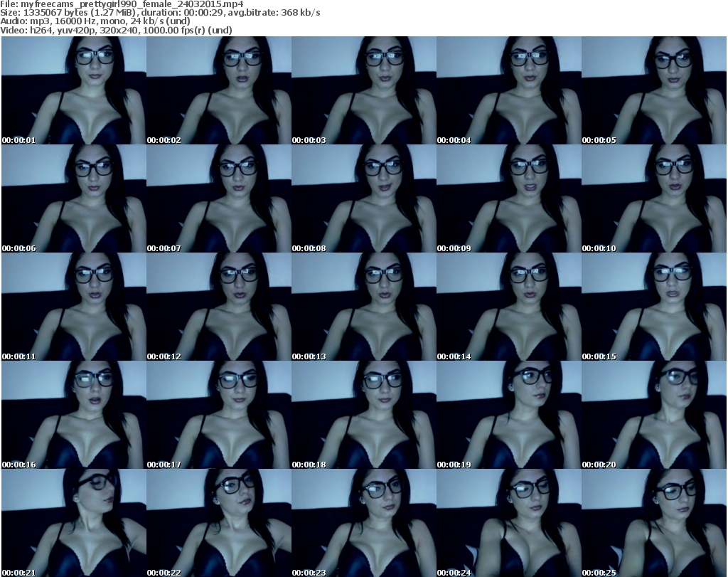The height and width of the screenshot is (577, 728).
Task: Open the frame at 00:00:03
Action: click(x=363, y=90)
